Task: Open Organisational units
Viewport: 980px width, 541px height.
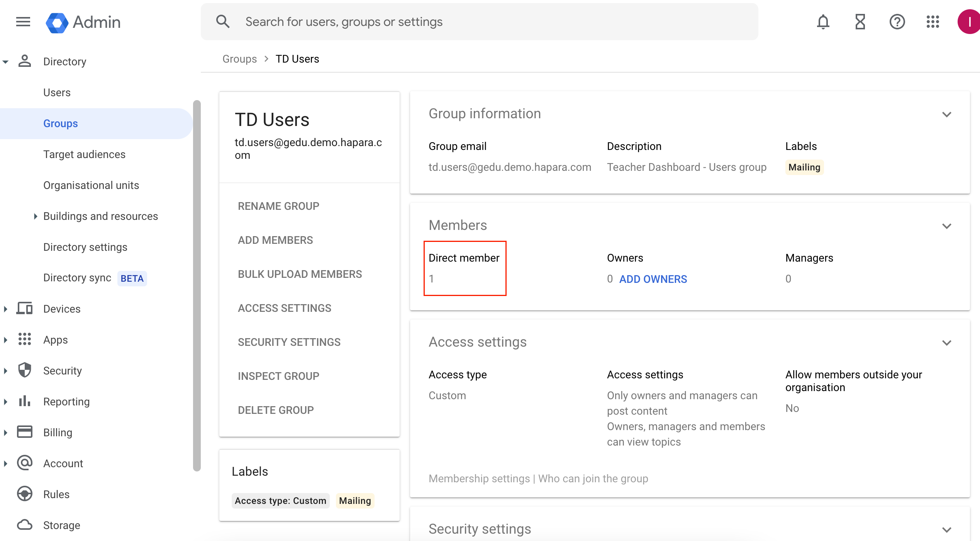Action: (91, 185)
